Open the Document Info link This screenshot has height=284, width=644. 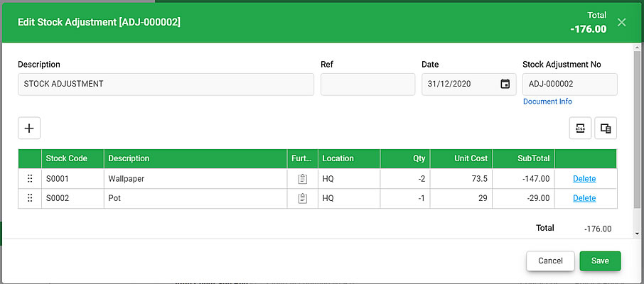coord(547,102)
